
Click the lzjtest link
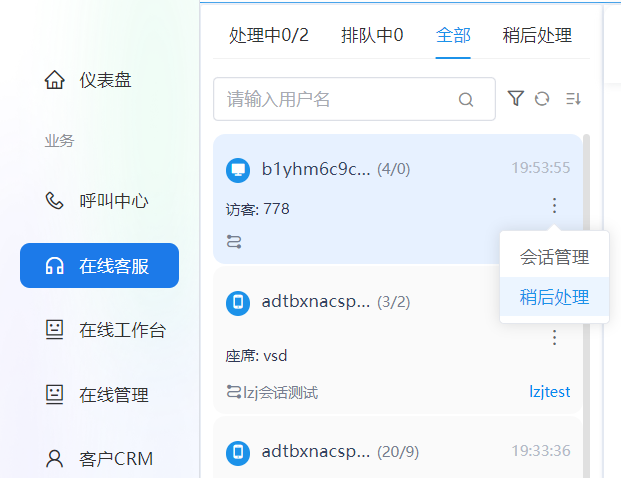(x=550, y=392)
